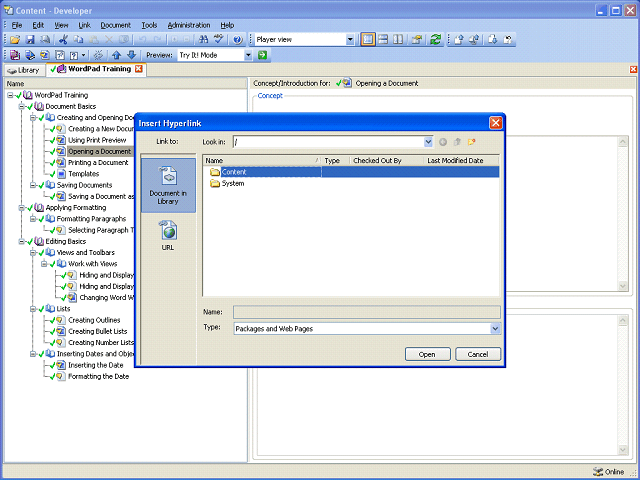Collapse the Saving Documents node

pos(33,185)
